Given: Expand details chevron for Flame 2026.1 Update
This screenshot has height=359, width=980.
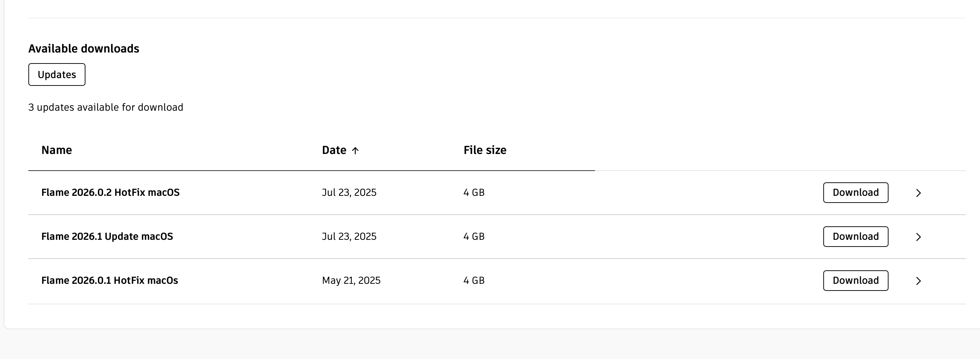Looking at the screenshot, I should 918,237.
